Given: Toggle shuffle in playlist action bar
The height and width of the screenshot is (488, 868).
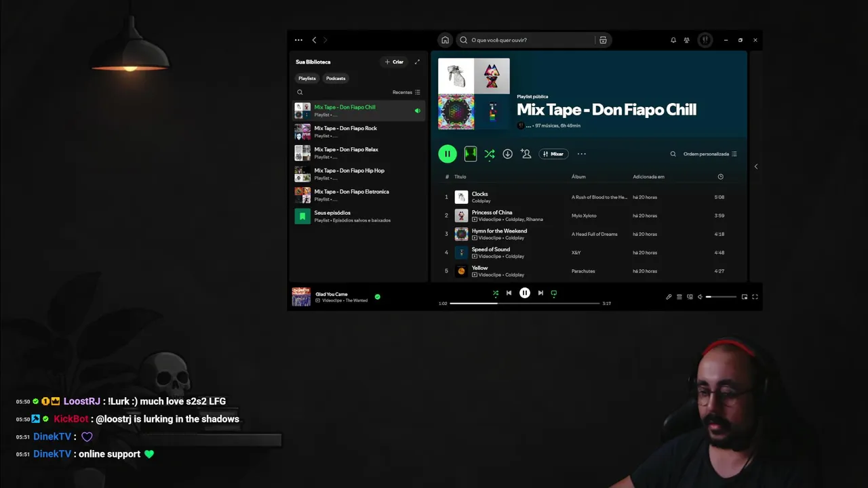Looking at the screenshot, I should click(489, 154).
